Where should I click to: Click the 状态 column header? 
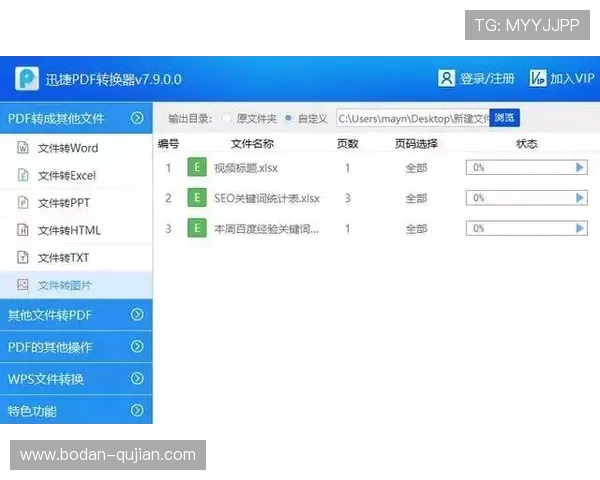[527, 144]
